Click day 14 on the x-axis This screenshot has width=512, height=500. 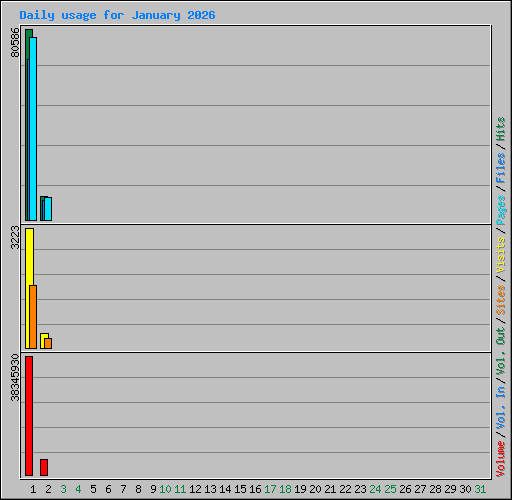click(x=225, y=489)
